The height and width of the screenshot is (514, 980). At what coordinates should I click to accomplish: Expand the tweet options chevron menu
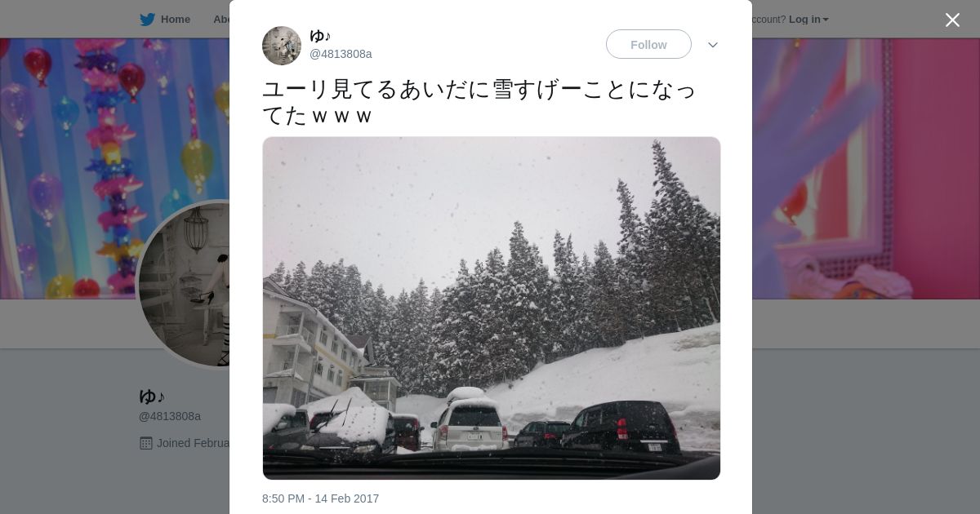(x=713, y=45)
